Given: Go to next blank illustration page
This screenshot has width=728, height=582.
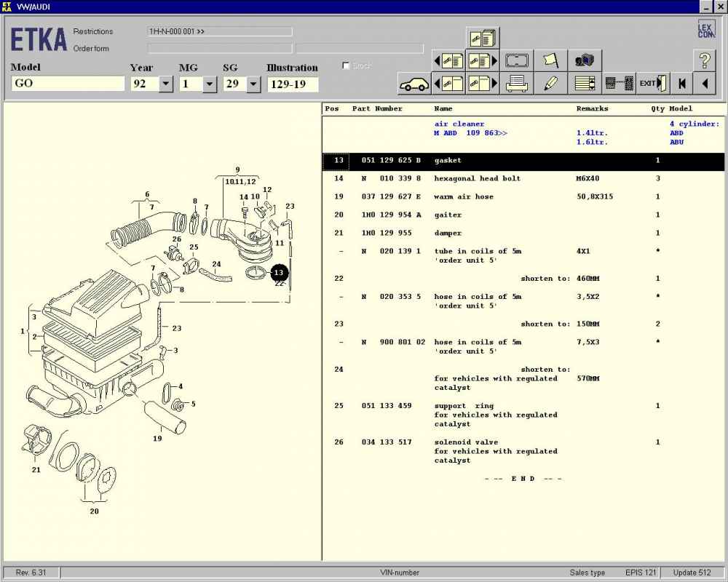Looking at the screenshot, I should (x=483, y=84).
